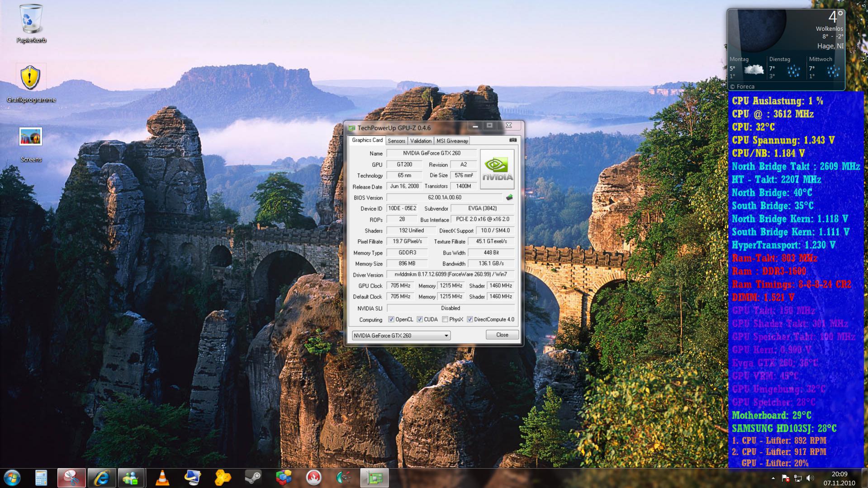The image size is (868, 488).
Task: Open Action Center flag in system tray
Action: 786,478
